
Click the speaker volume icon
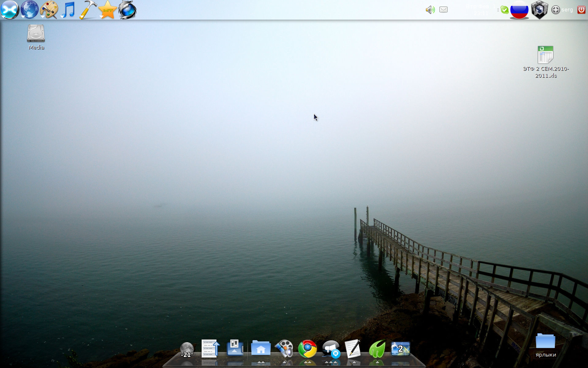(x=430, y=10)
